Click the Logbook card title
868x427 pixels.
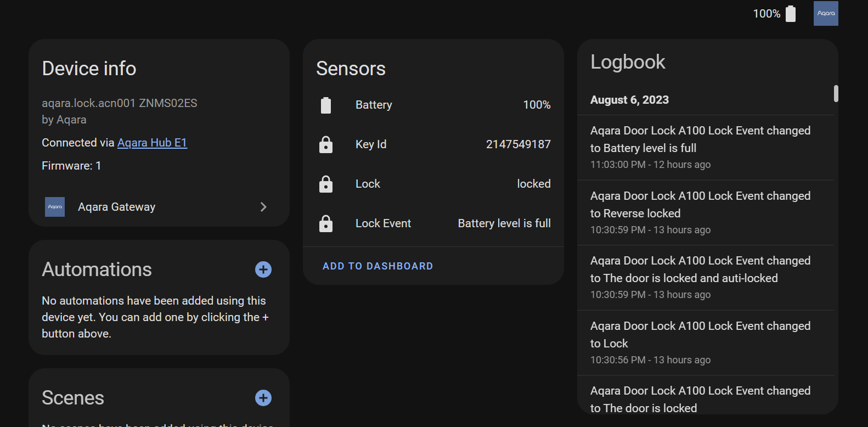[628, 62]
